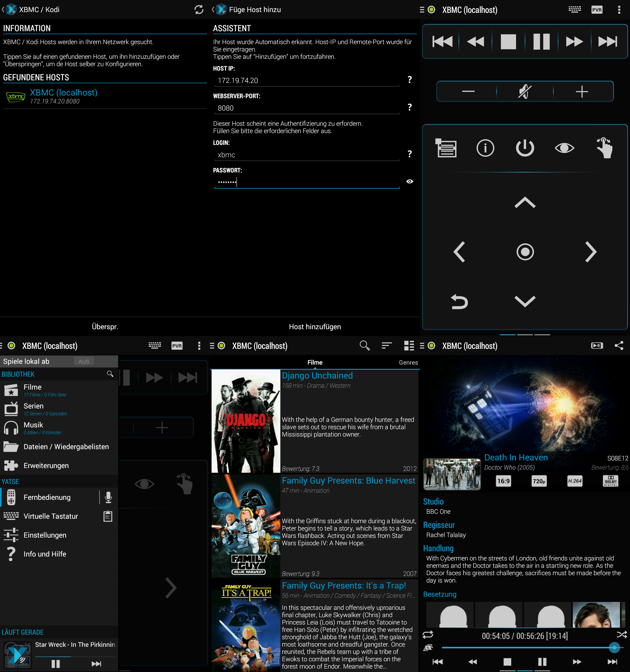Open Django Unchained movie entry
630x672 pixels.
tap(315, 421)
